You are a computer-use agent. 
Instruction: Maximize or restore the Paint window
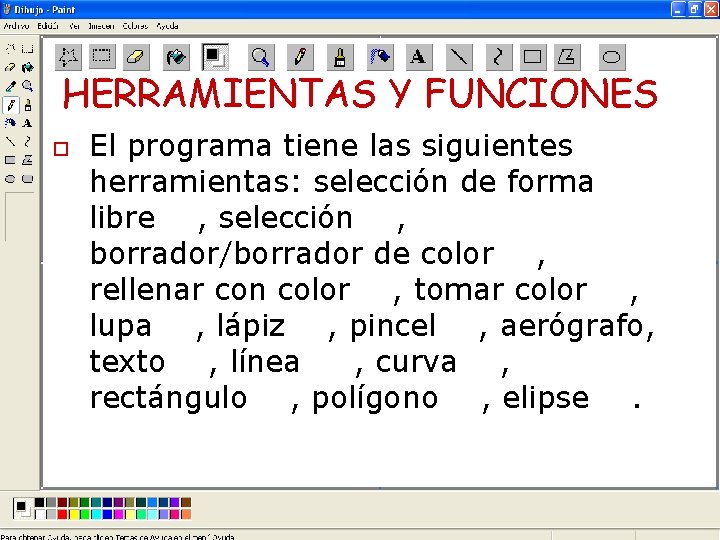pos(694,9)
